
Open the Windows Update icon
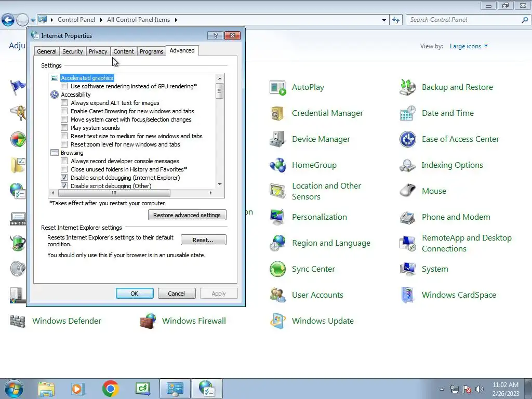[277, 321]
